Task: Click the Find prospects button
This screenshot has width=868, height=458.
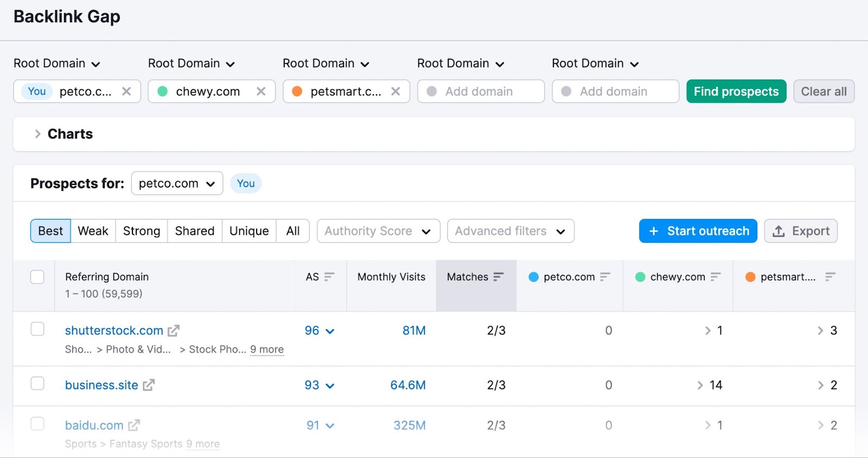Action: point(736,92)
